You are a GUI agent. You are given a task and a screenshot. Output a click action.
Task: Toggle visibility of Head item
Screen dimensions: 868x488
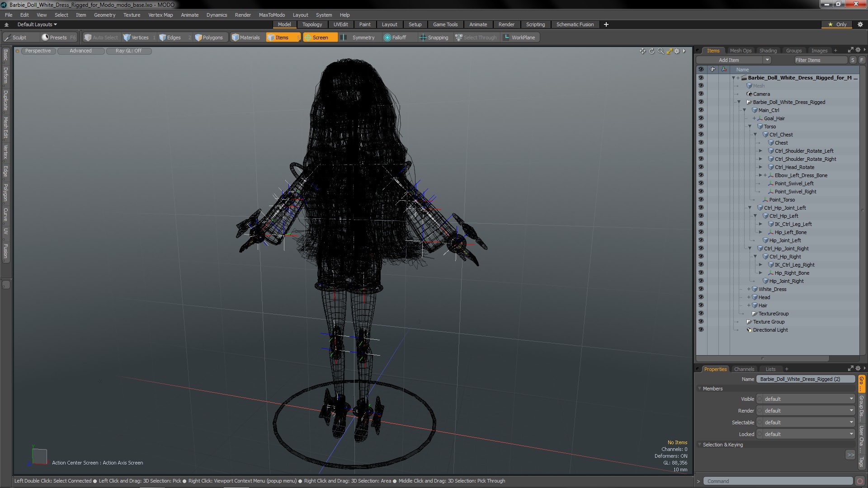701,297
